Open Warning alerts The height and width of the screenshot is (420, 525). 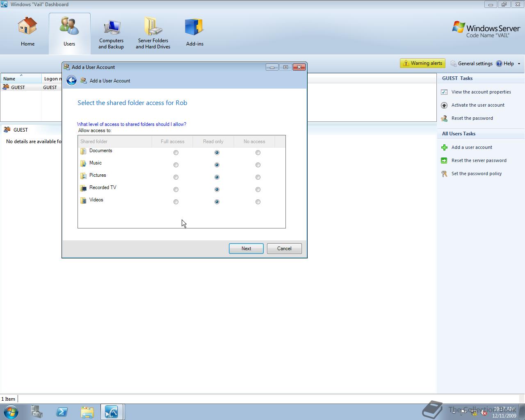[423, 63]
